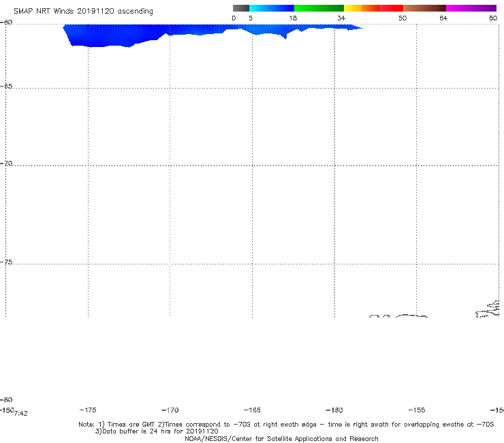Click the longitude label '-175'
This screenshot has height=443, width=504.
pos(88,410)
